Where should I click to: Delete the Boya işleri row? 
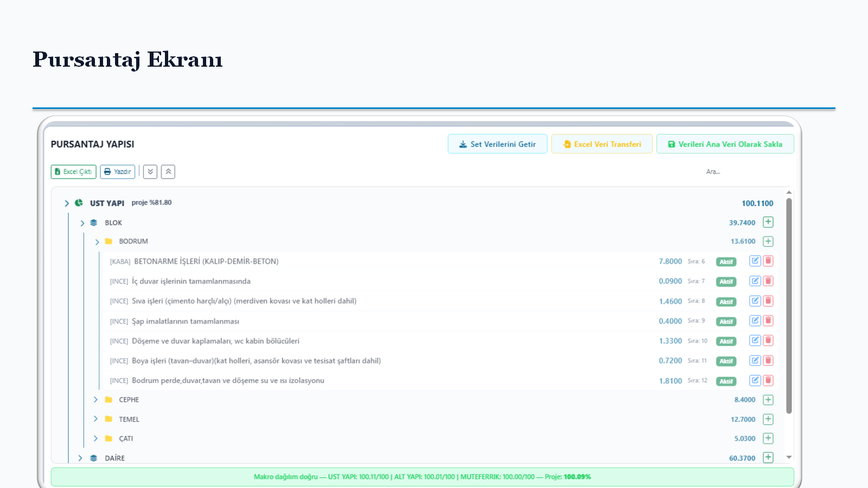tap(768, 361)
